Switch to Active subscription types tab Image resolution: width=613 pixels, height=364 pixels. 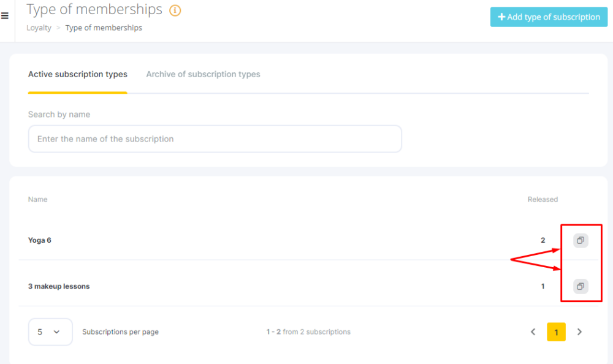pyautogui.click(x=78, y=74)
